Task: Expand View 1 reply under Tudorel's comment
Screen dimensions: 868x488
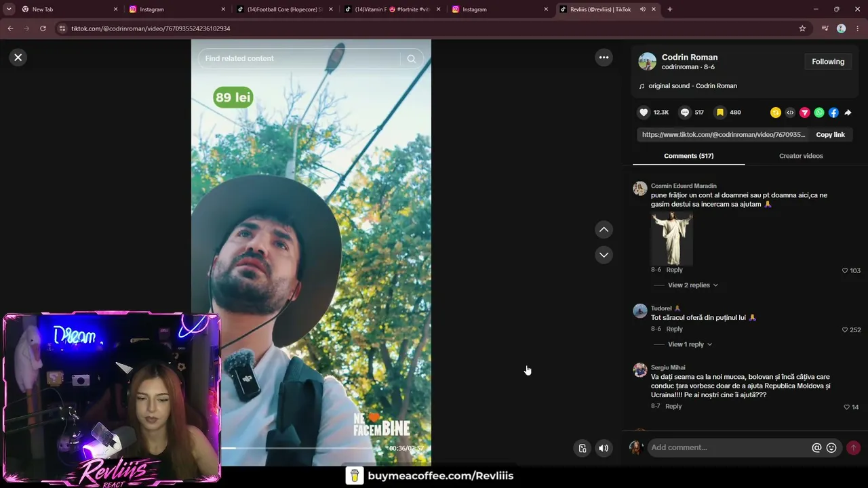Action: point(690,344)
